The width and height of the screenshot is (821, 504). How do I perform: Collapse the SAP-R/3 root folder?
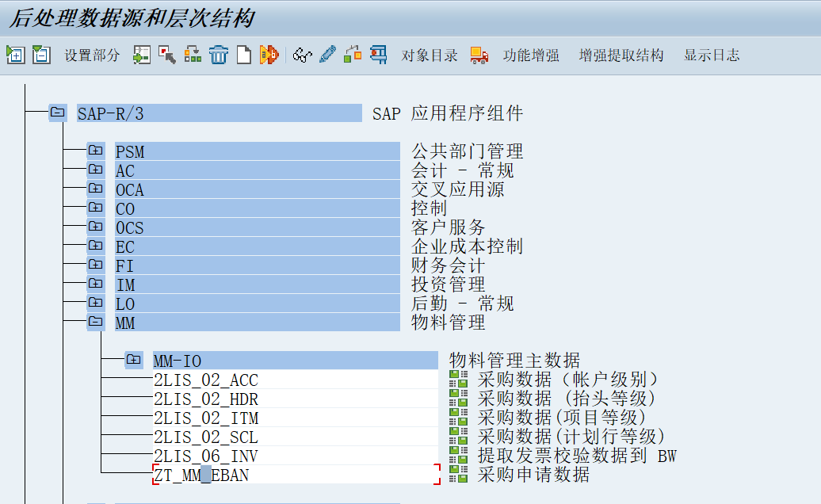(58, 113)
